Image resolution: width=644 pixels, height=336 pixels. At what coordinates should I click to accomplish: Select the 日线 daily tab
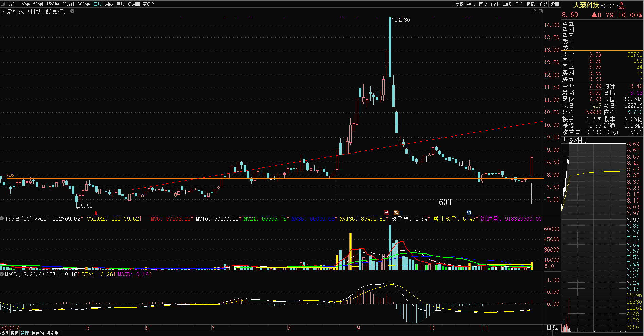[98, 4]
